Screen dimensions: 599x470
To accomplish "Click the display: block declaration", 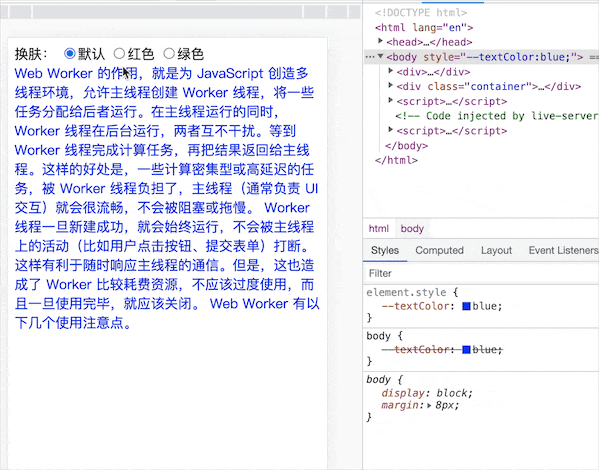I will pos(427,393).
